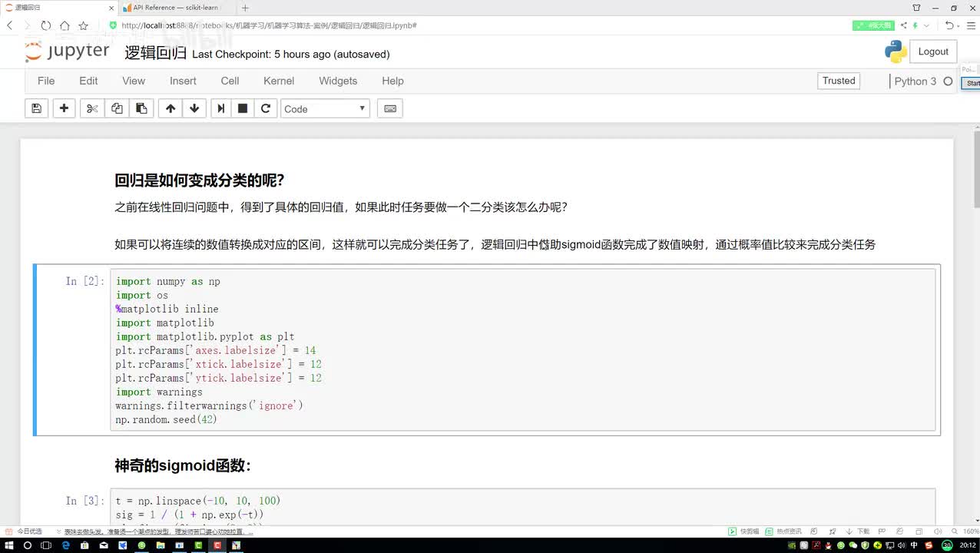Bookmark this page with star icon
980x553 pixels.
[x=83, y=25]
